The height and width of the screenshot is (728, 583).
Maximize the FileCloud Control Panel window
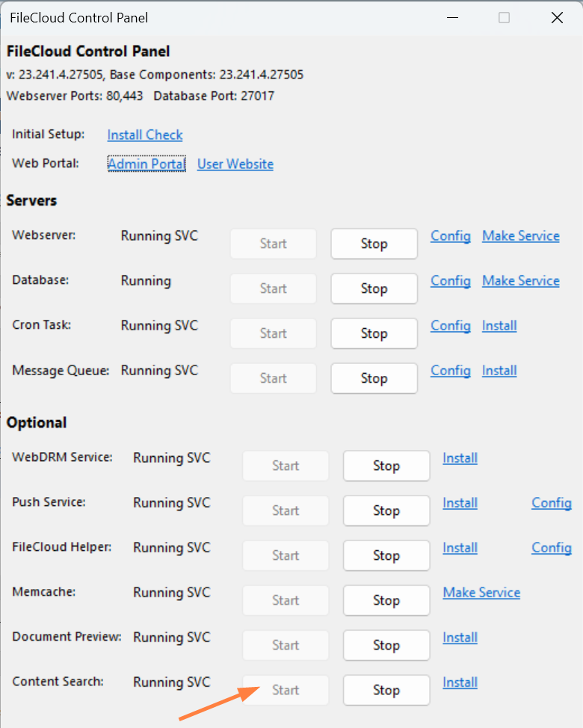504,18
